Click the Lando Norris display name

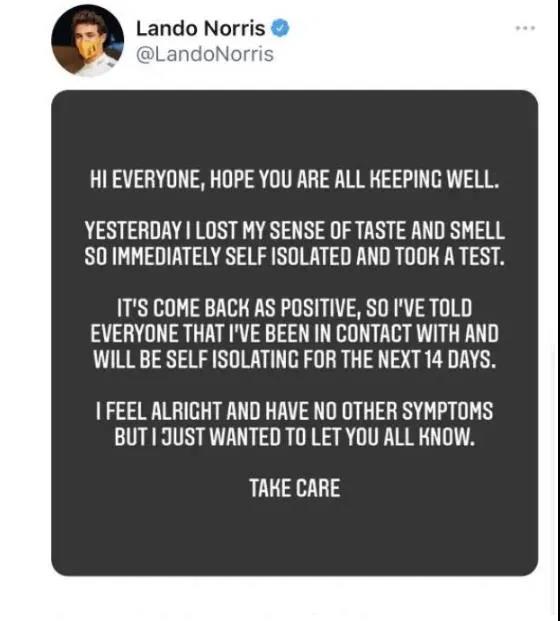200,29
